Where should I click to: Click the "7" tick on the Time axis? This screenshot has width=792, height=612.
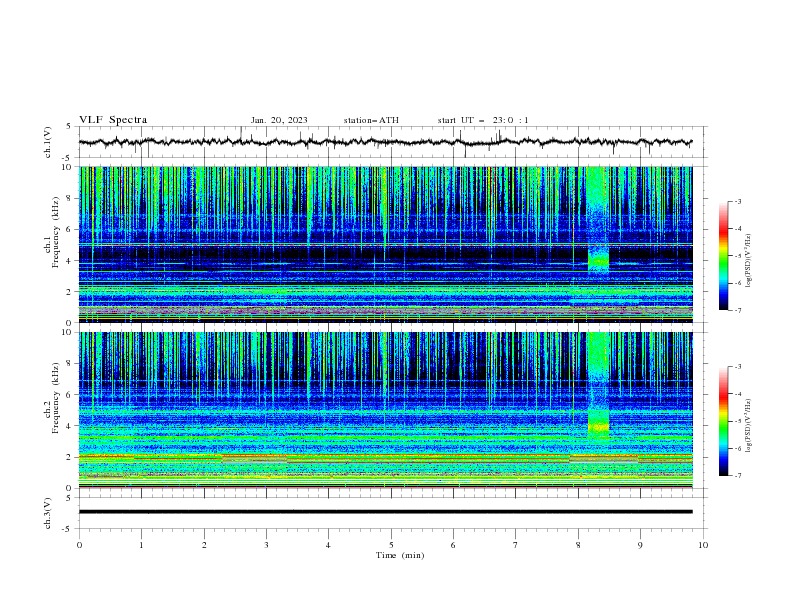click(x=516, y=545)
